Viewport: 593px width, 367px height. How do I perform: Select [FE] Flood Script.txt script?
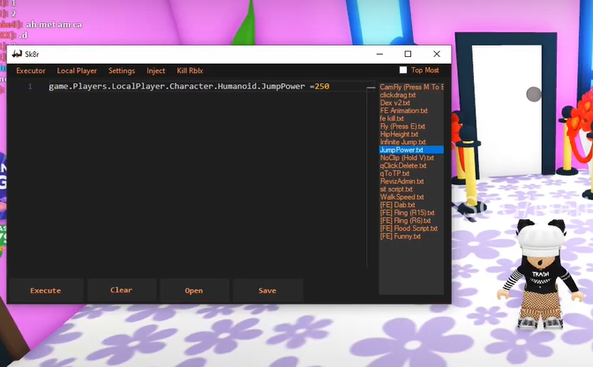(x=408, y=229)
